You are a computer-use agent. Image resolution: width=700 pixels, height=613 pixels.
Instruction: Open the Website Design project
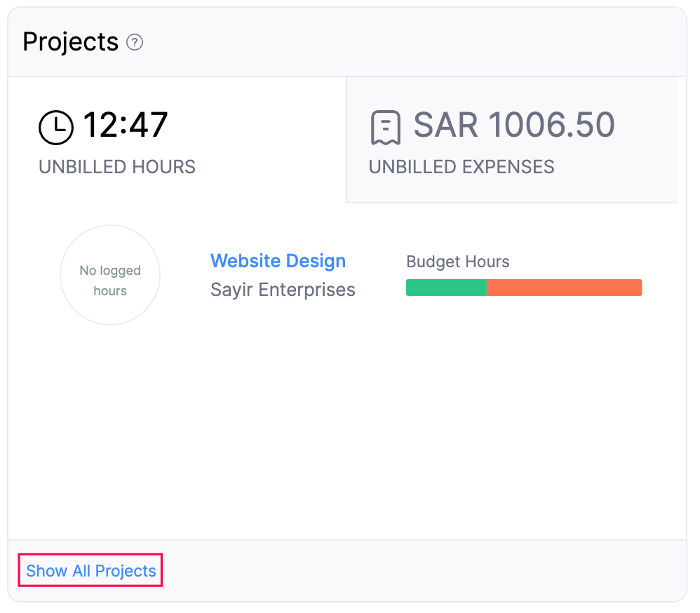coord(278,260)
